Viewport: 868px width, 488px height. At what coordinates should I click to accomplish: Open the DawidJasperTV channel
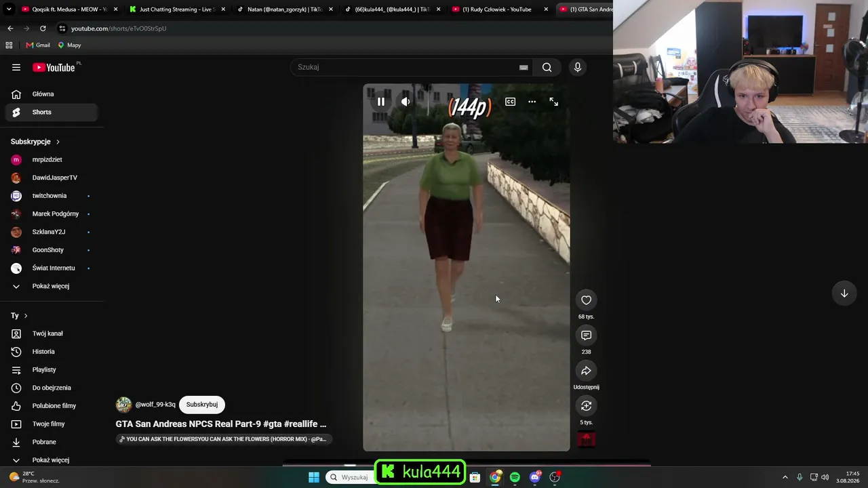tap(52, 178)
